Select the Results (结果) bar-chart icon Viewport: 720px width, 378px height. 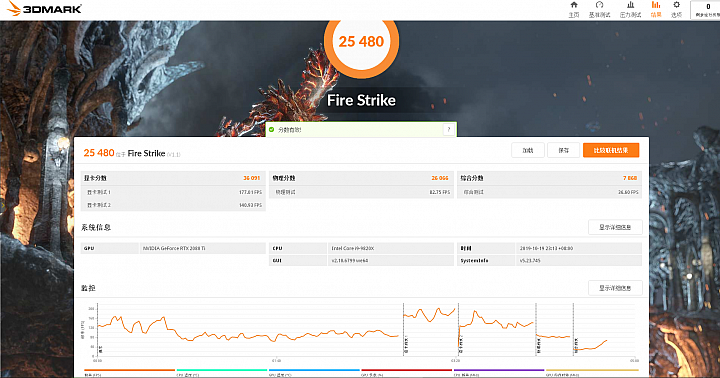(x=656, y=5)
